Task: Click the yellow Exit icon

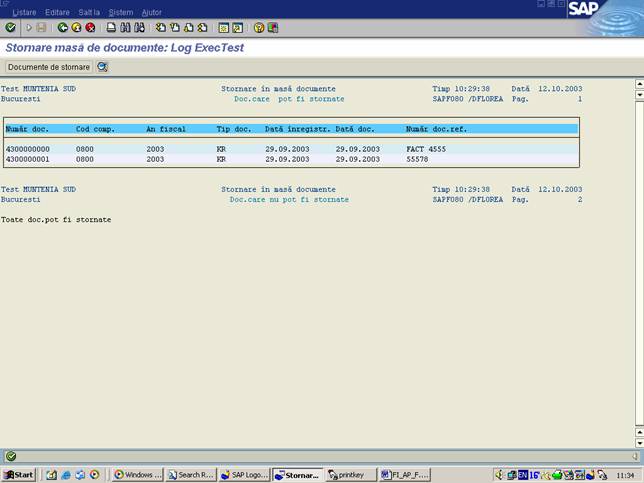Action: click(x=76, y=28)
